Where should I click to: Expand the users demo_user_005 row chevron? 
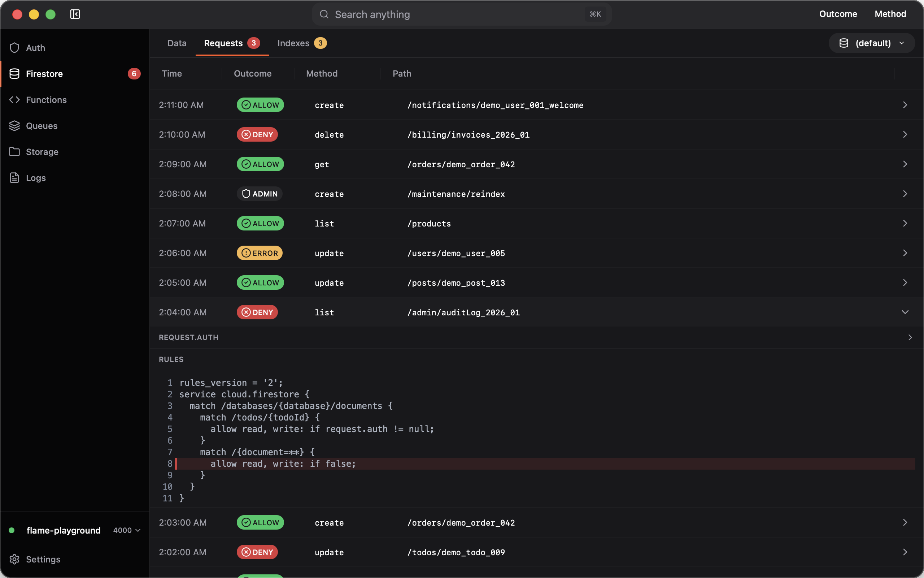pos(905,253)
